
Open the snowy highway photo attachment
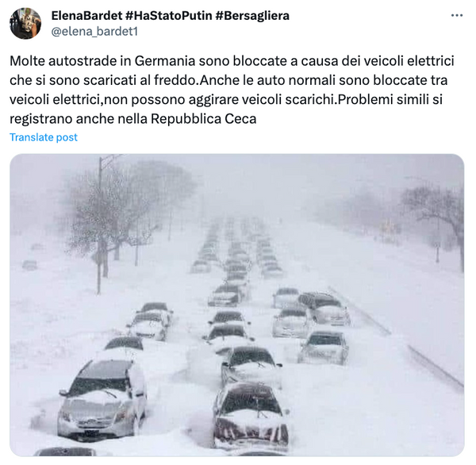(236, 305)
